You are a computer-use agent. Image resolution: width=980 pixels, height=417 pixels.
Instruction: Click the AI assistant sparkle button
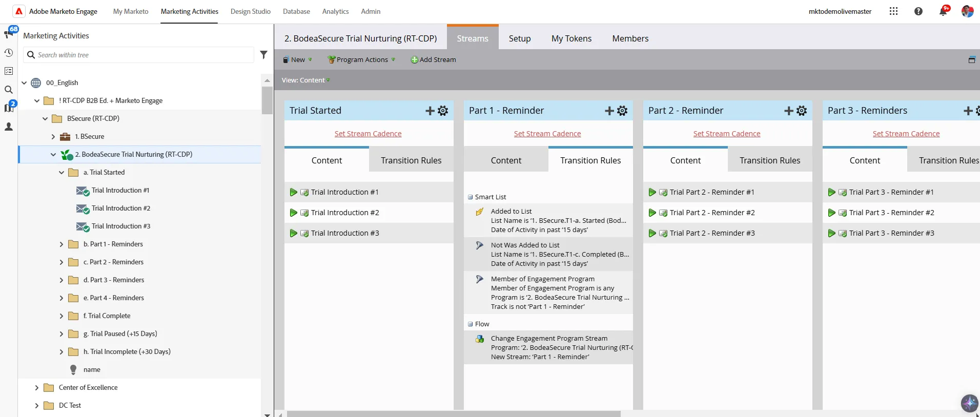(969, 403)
